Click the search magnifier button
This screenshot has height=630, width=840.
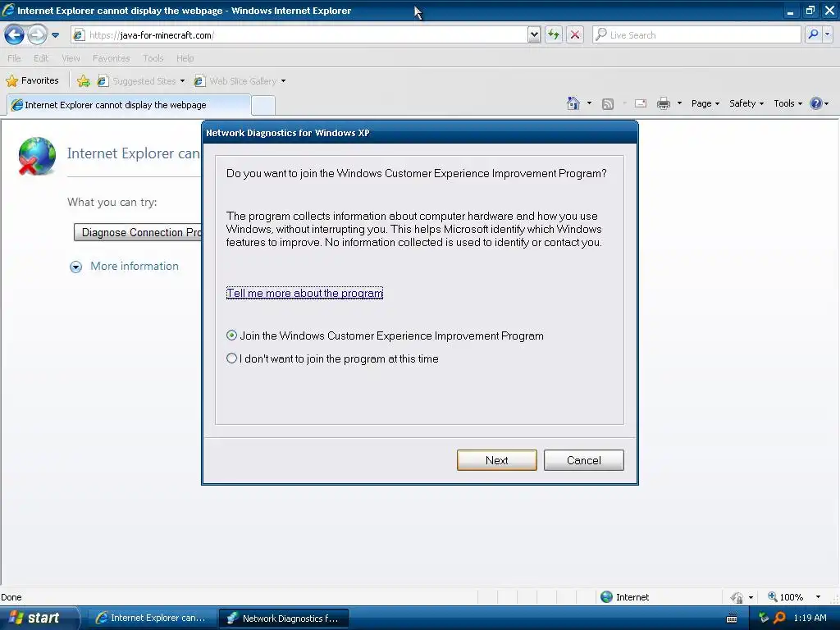(813, 35)
